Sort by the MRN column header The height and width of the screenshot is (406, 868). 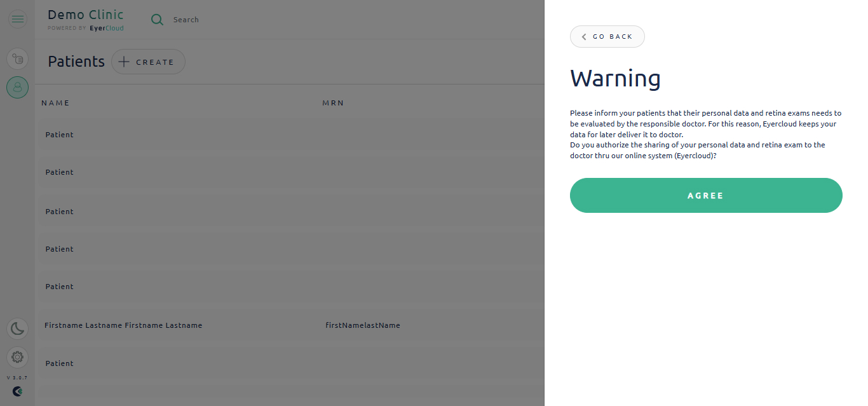(333, 103)
